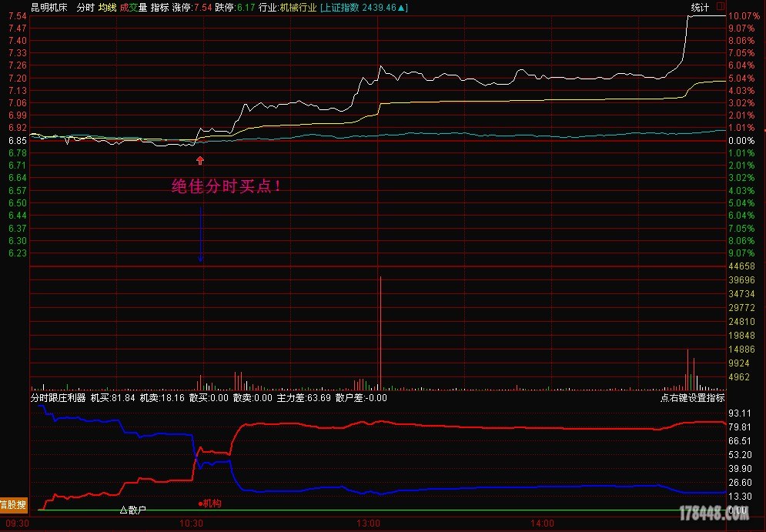Click the 上证指数 2439.46 index label
Screen dimensions: 766x532
tap(364, 8)
